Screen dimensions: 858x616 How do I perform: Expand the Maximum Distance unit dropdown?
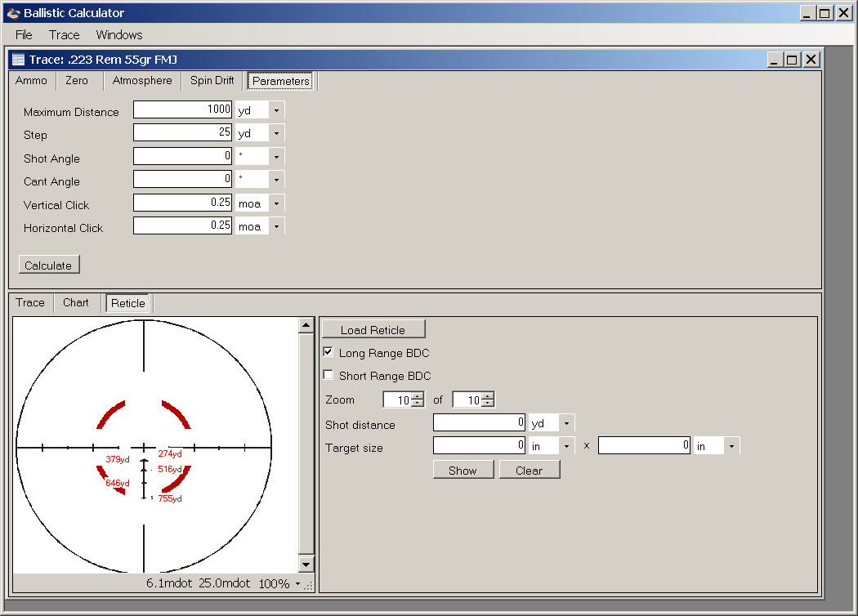point(277,110)
